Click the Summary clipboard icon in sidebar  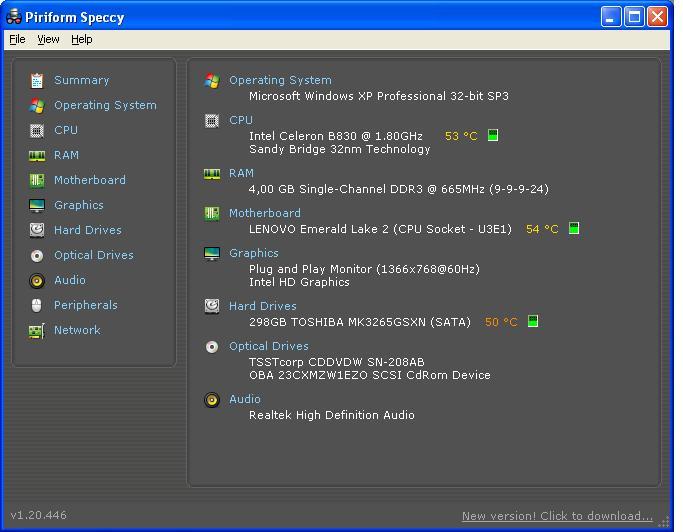click(x=37, y=81)
